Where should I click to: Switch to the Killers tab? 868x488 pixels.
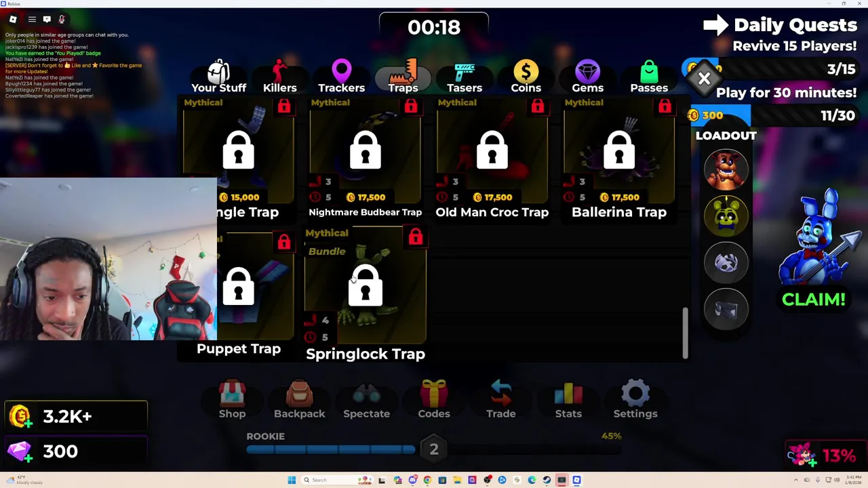(280, 76)
